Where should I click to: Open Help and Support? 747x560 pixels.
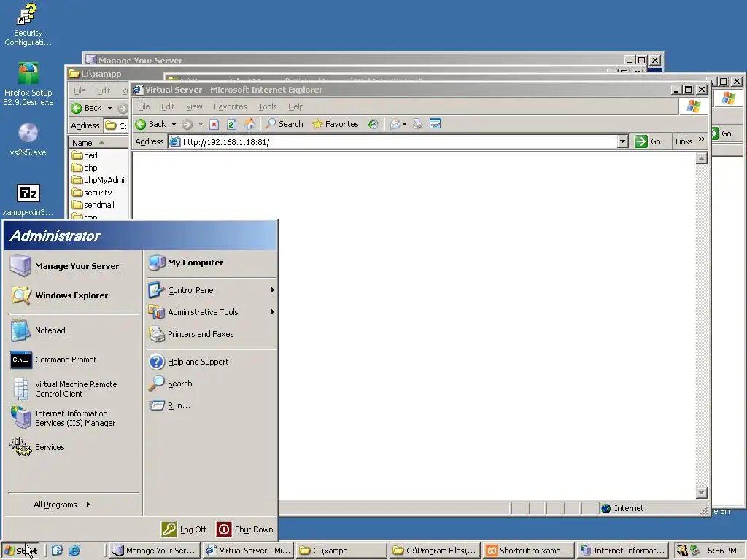(211, 362)
